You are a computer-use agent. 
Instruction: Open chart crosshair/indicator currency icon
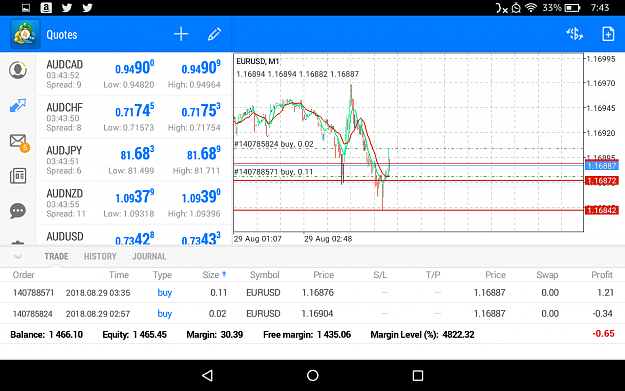574,34
